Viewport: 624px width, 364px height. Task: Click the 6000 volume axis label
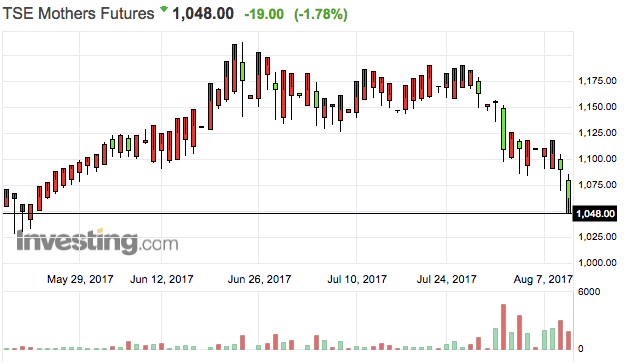[589, 292]
